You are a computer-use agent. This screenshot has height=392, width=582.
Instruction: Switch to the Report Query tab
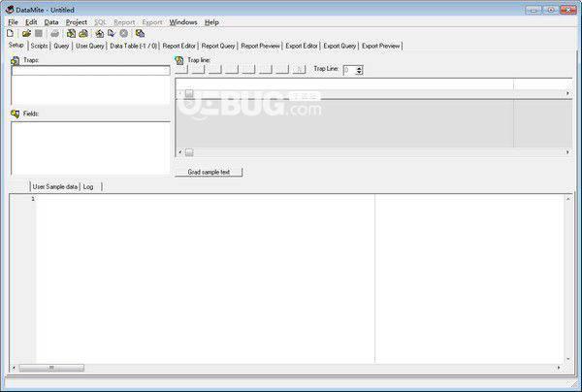(218, 46)
